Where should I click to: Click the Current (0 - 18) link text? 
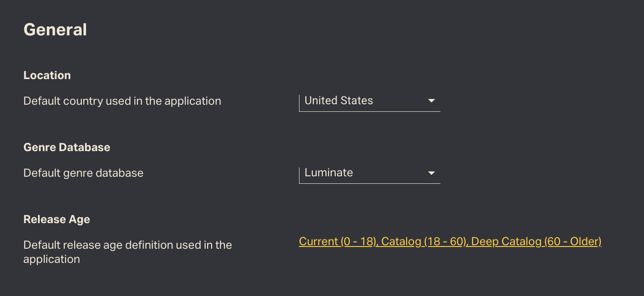click(x=337, y=242)
